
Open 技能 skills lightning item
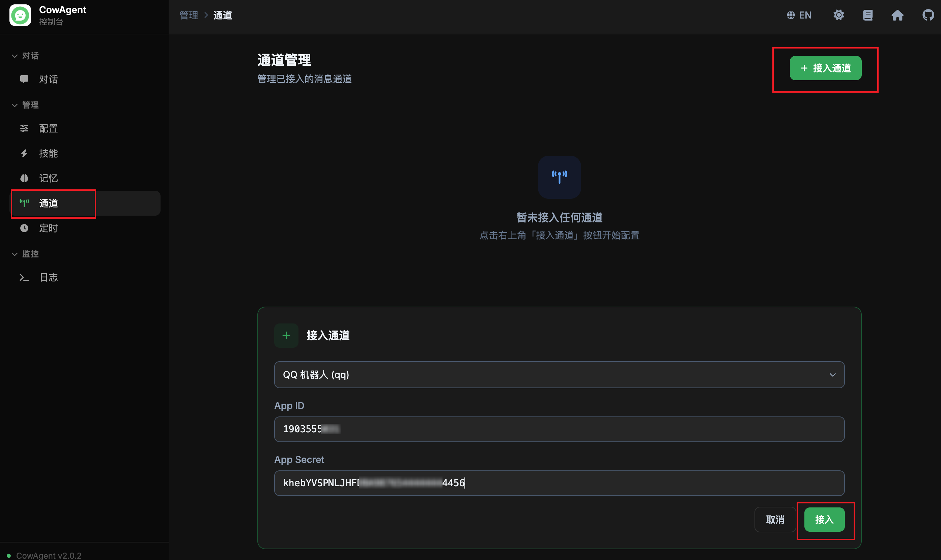pyautogui.click(x=48, y=153)
